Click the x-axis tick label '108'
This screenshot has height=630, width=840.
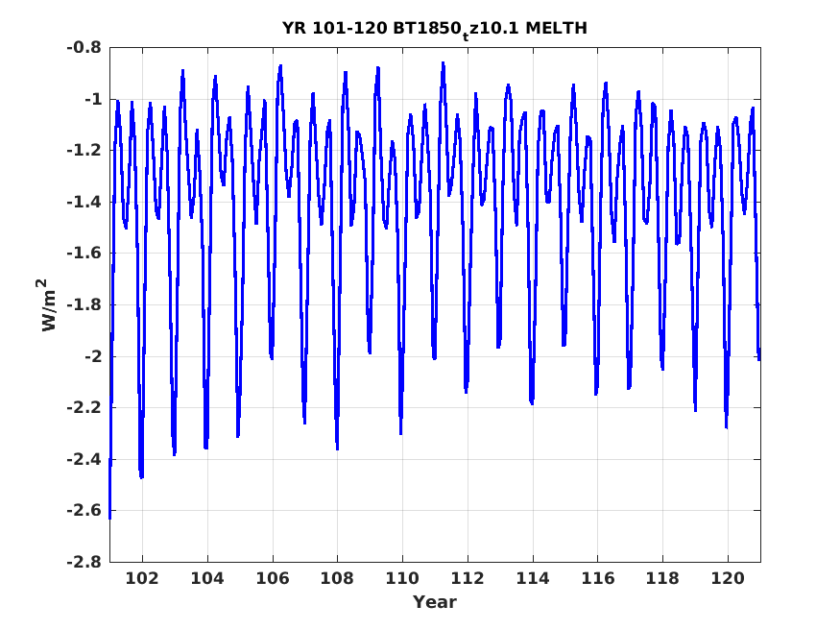[x=337, y=578]
